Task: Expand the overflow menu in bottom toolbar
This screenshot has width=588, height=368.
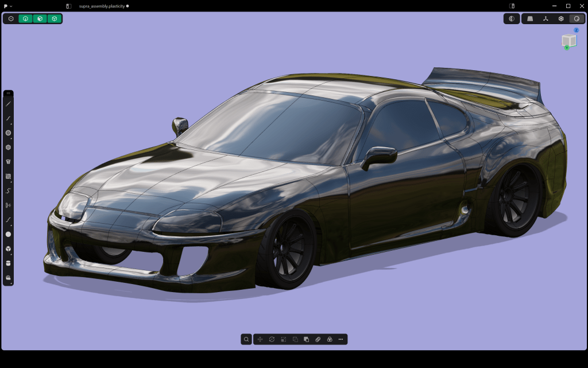Action: point(340,339)
